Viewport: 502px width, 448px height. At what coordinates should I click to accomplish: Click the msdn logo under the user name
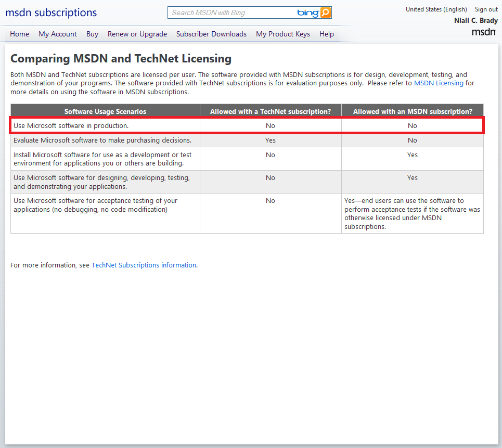coord(484,32)
